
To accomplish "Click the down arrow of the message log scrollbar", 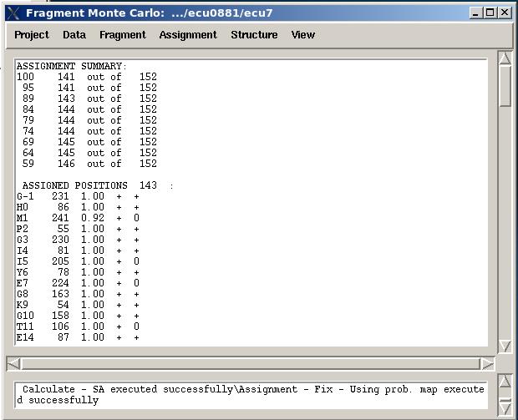I will coord(505,407).
